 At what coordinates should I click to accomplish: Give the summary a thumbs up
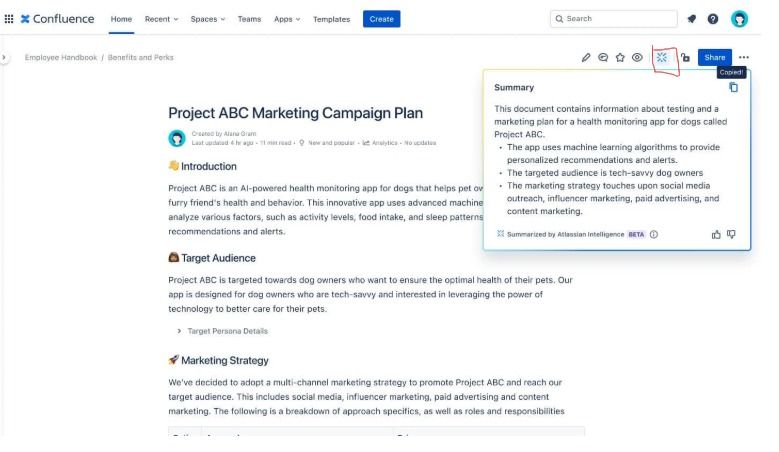click(716, 234)
